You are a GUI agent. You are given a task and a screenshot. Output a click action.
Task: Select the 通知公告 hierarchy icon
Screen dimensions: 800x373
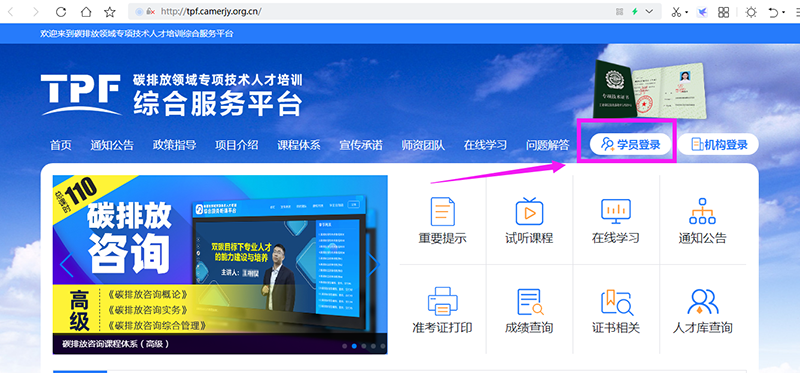tap(702, 211)
